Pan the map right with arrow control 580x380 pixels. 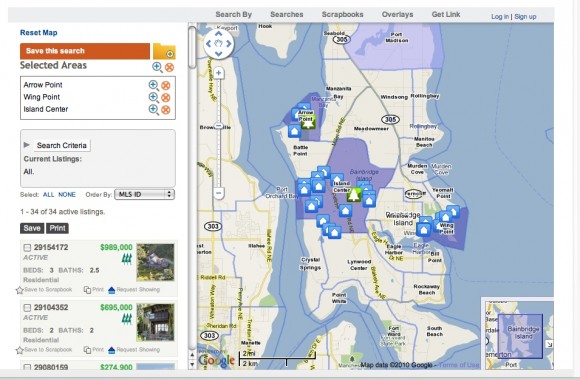[x=229, y=44]
